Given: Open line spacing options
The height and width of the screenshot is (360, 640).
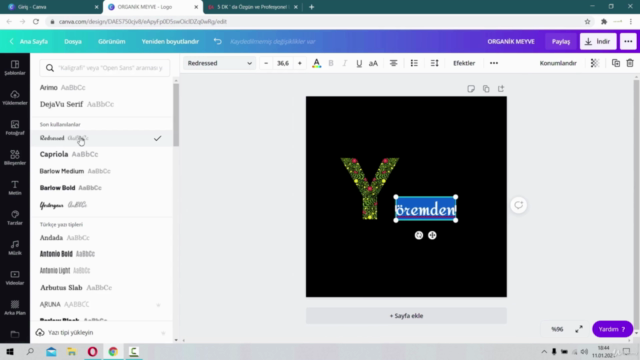Looking at the screenshot, I should coord(434,63).
